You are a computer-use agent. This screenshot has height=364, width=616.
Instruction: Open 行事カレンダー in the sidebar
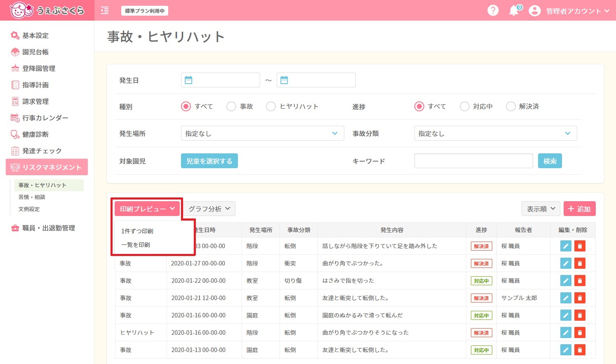coord(45,118)
